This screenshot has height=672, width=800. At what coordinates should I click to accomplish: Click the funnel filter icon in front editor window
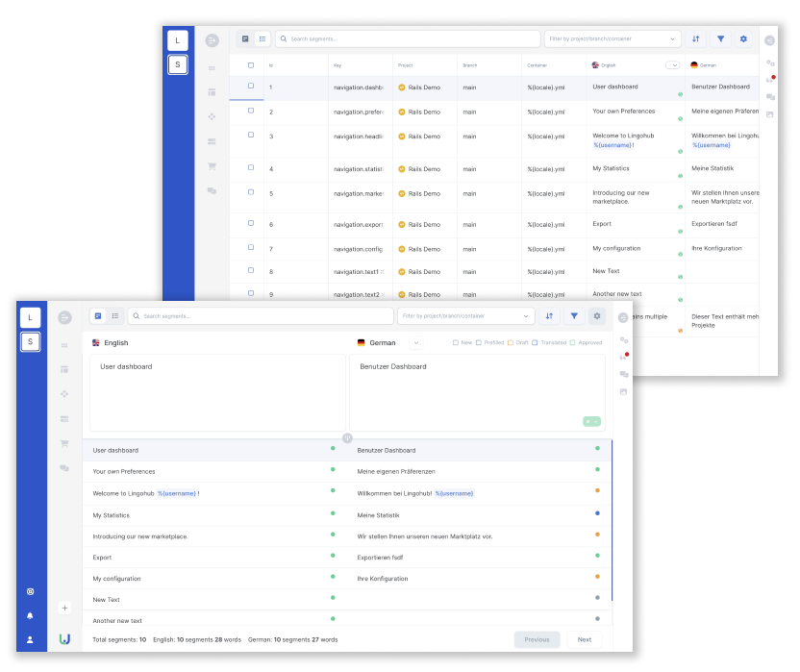(574, 316)
